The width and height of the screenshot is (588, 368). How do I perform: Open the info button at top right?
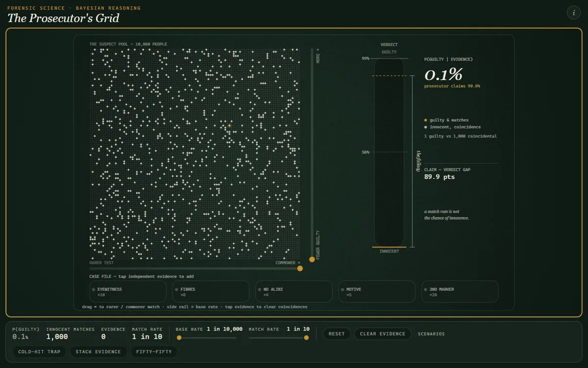[x=573, y=13]
